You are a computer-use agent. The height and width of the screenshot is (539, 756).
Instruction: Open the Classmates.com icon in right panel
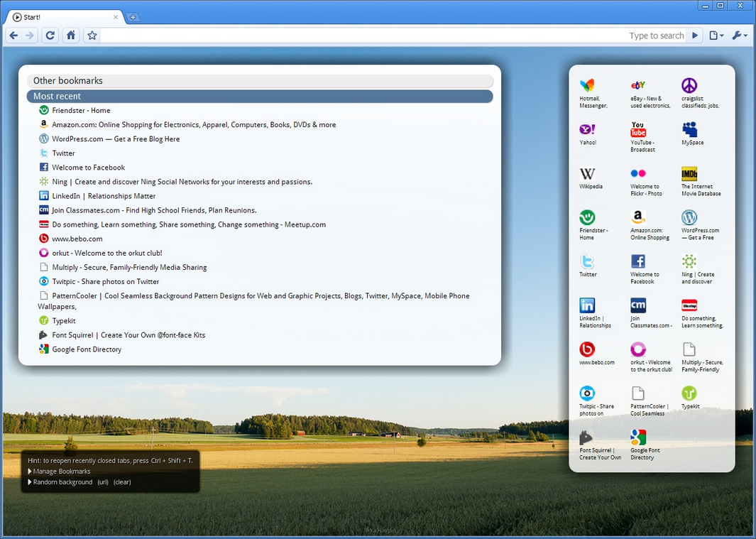coord(638,305)
